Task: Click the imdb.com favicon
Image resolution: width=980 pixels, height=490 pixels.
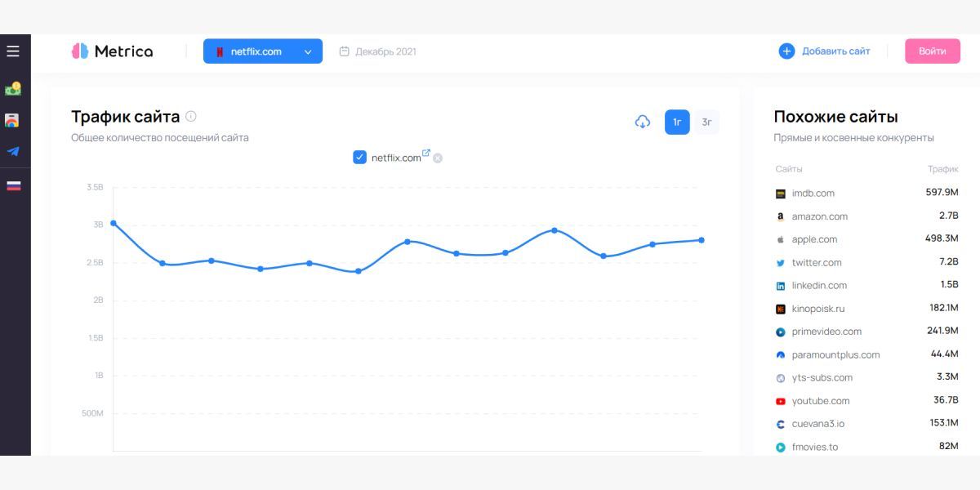Action: pos(781,194)
